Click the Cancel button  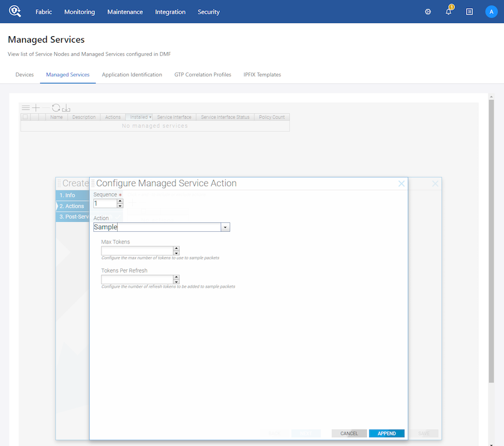click(349, 434)
